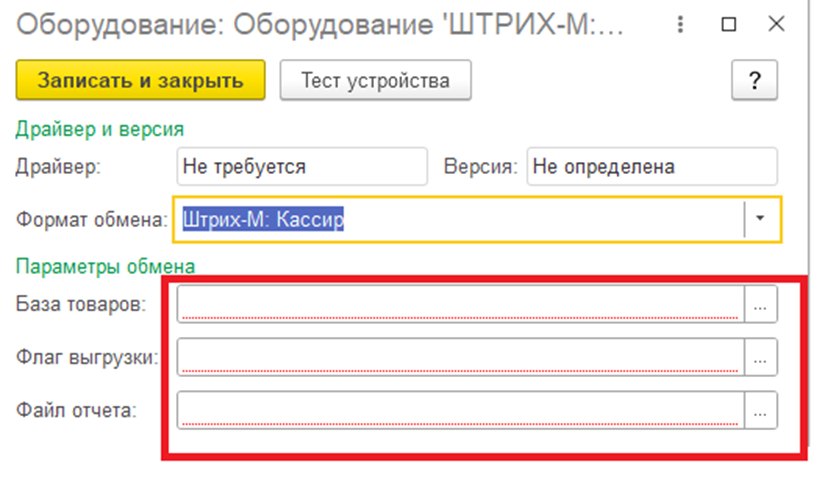Viewport: 825px width, 489px height.
Task: Open help with the question mark button
Action: pyautogui.click(x=754, y=80)
